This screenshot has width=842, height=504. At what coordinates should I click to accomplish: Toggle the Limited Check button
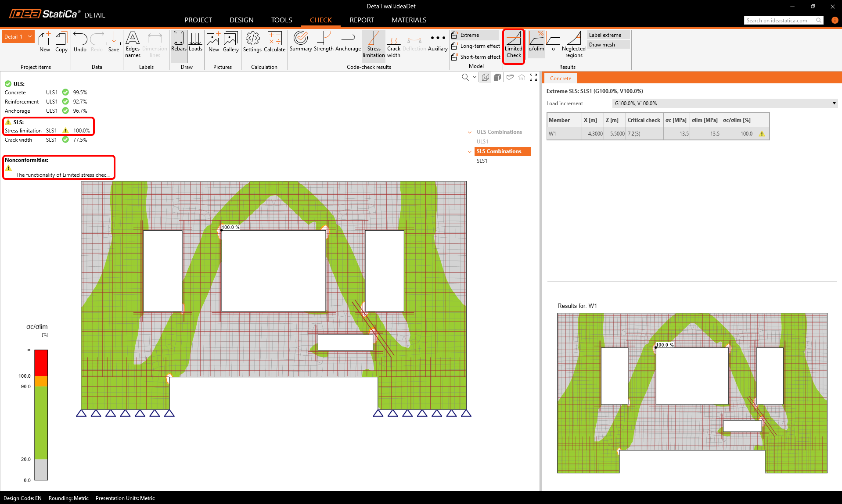click(513, 45)
